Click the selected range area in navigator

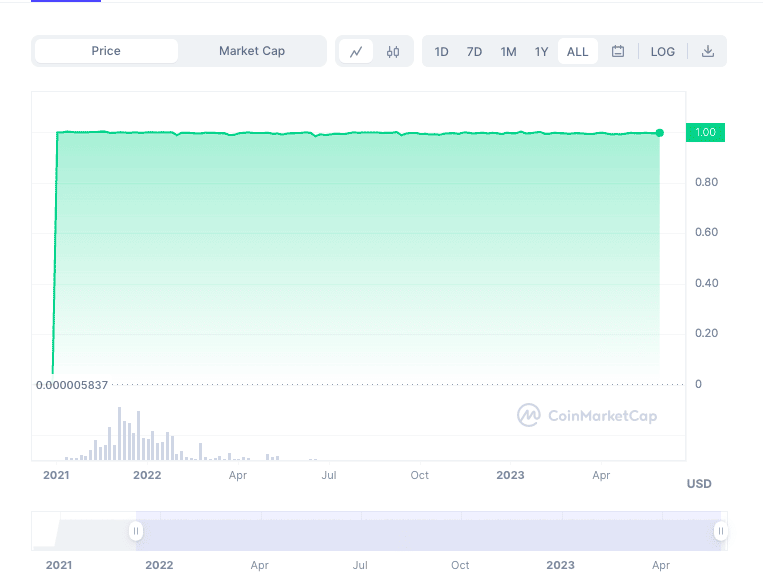coord(428,531)
